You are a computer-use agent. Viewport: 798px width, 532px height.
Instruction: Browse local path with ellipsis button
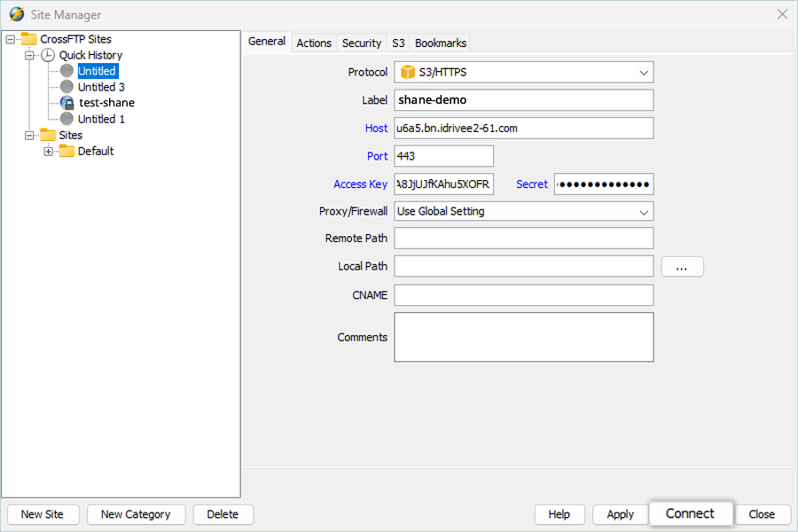pos(682,267)
